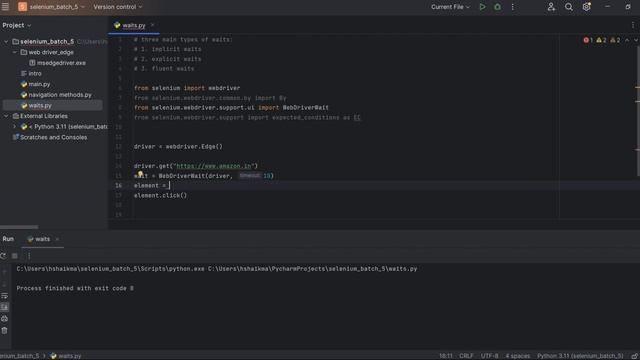
Task: Click the amazon.in URL in the code
Action: (x=214, y=166)
